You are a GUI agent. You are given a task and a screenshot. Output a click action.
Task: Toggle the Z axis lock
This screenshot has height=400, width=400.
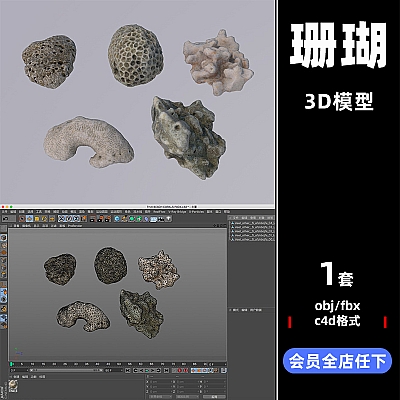tap(76, 219)
